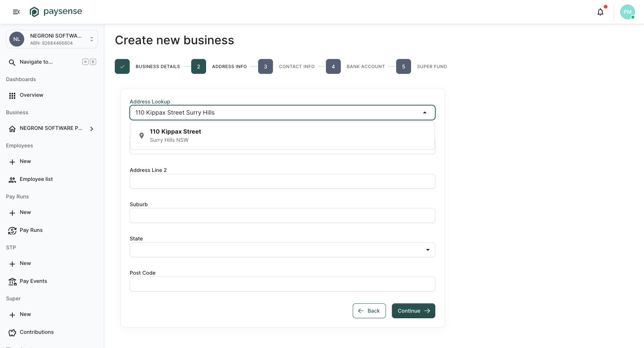Click the plus icon under Pay Runs
This screenshot has width=644, height=348.
(x=12, y=213)
